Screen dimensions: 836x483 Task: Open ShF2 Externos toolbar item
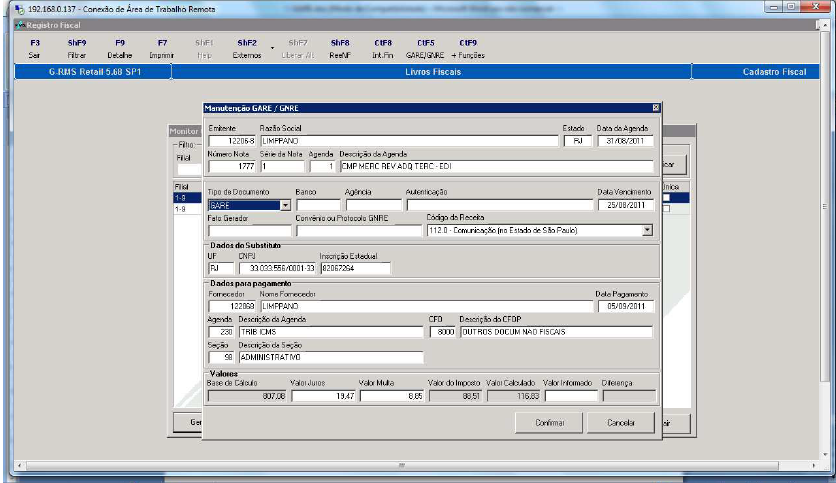[x=247, y=49]
